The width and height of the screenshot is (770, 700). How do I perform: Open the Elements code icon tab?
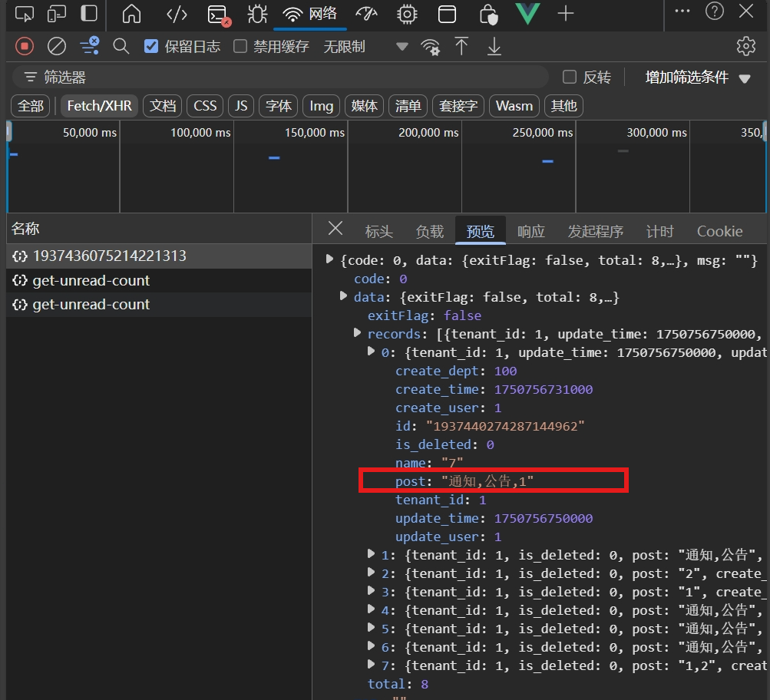pyautogui.click(x=177, y=15)
